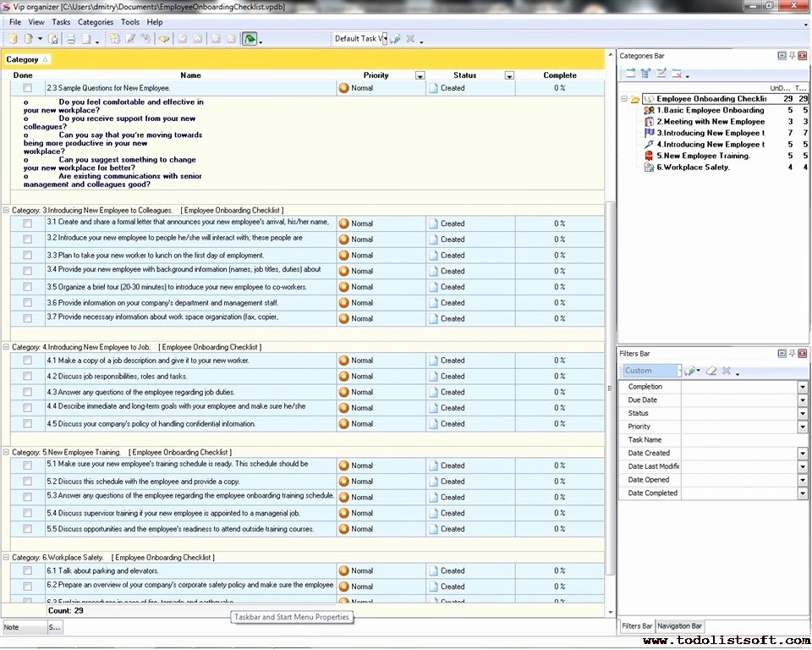Check Done box for task 4.5 confidential information
Viewport: 812px width, 650px height.
27,423
